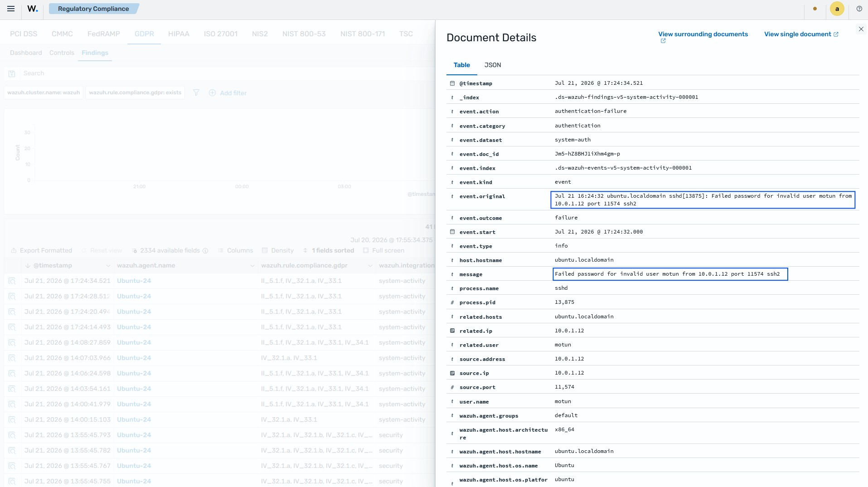Switch to the NIST 800-53 tab

point(304,34)
